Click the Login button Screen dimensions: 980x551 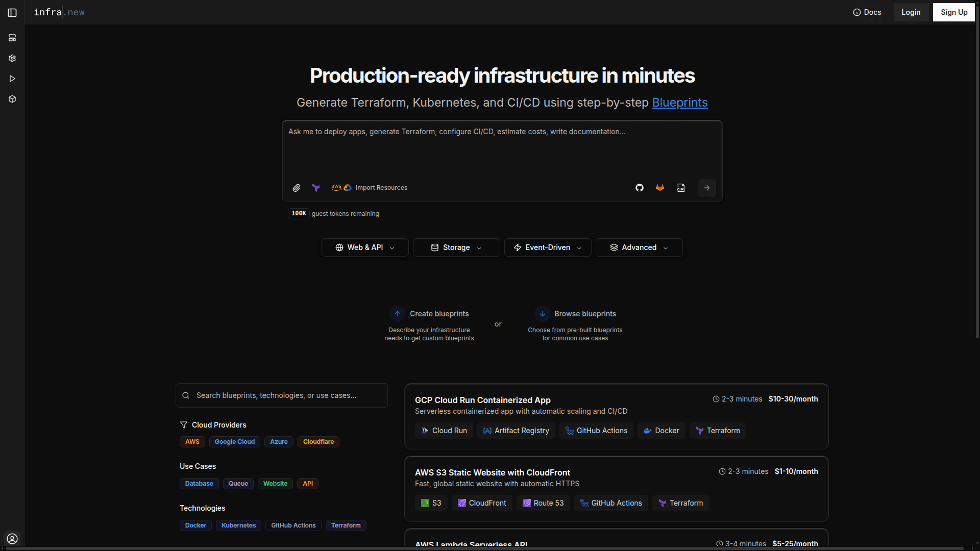pyautogui.click(x=911, y=12)
